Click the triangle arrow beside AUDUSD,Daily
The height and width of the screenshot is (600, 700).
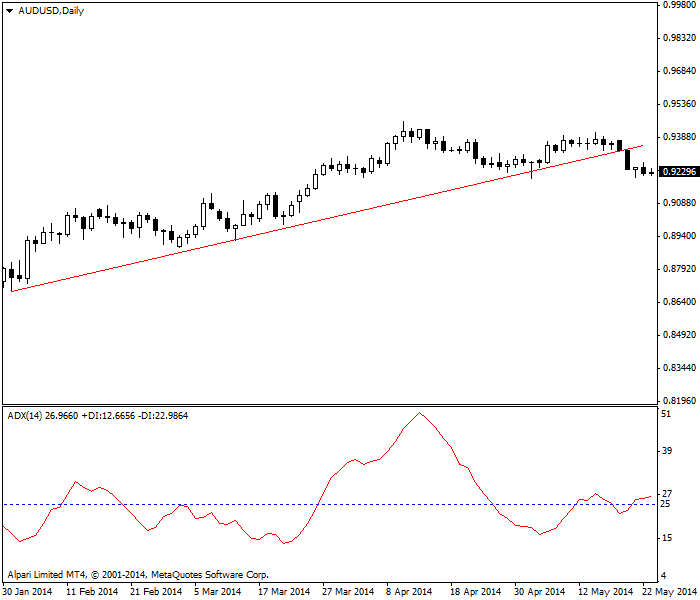point(10,10)
